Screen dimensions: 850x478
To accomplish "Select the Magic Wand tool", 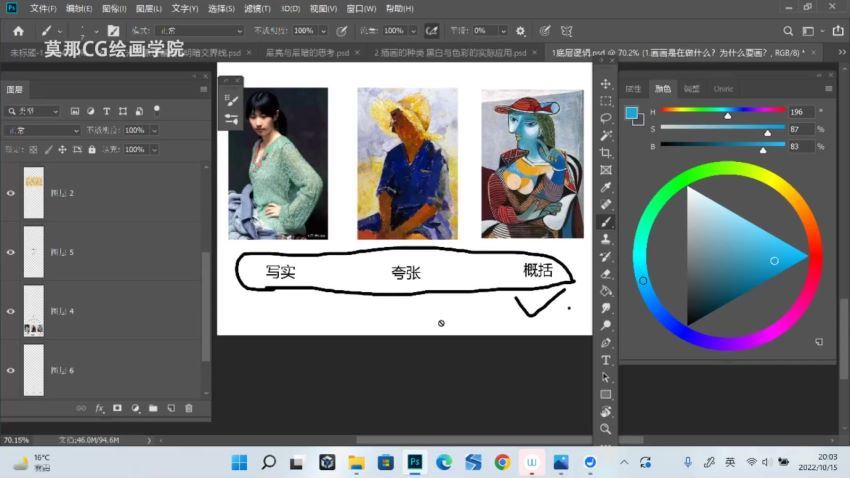I will click(x=606, y=135).
